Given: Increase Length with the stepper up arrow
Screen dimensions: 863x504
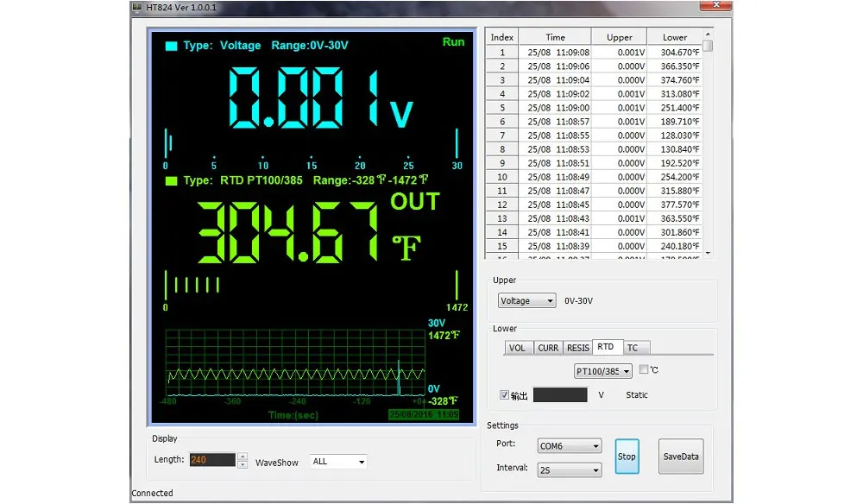Looking at the screenshot, I should (x=243, y=457).
